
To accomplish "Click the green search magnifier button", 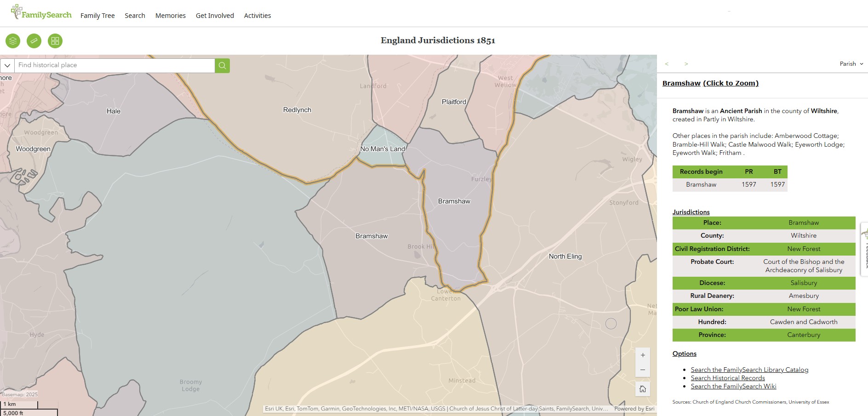I will (222, 65).
